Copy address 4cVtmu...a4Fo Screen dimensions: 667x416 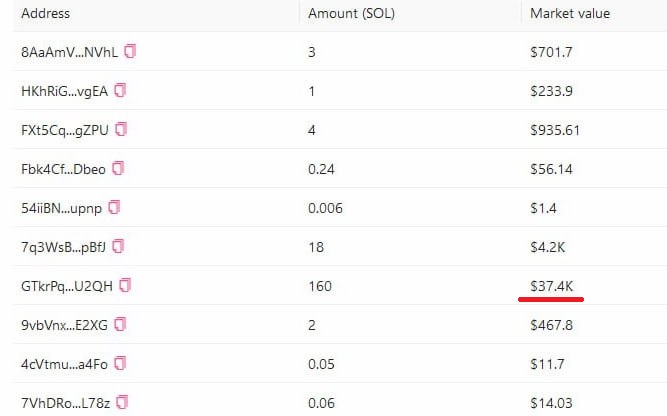120,363
